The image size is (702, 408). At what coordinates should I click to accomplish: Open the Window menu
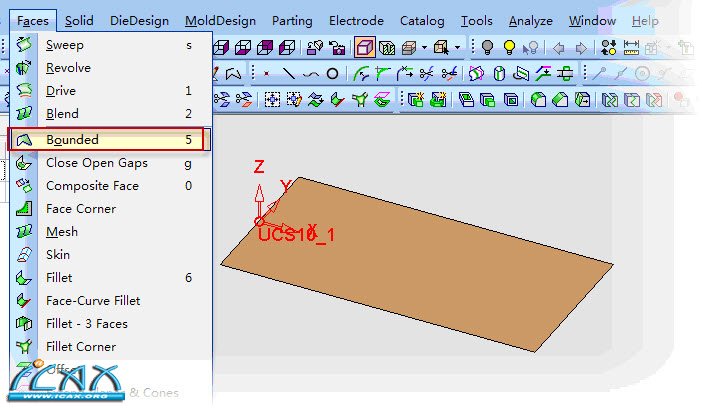click(592, 21)
